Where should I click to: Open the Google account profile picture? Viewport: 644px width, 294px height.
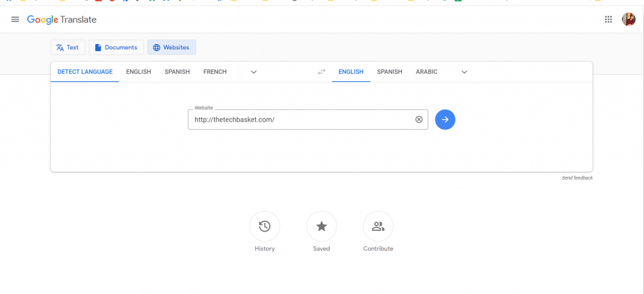tap(628, 20)
